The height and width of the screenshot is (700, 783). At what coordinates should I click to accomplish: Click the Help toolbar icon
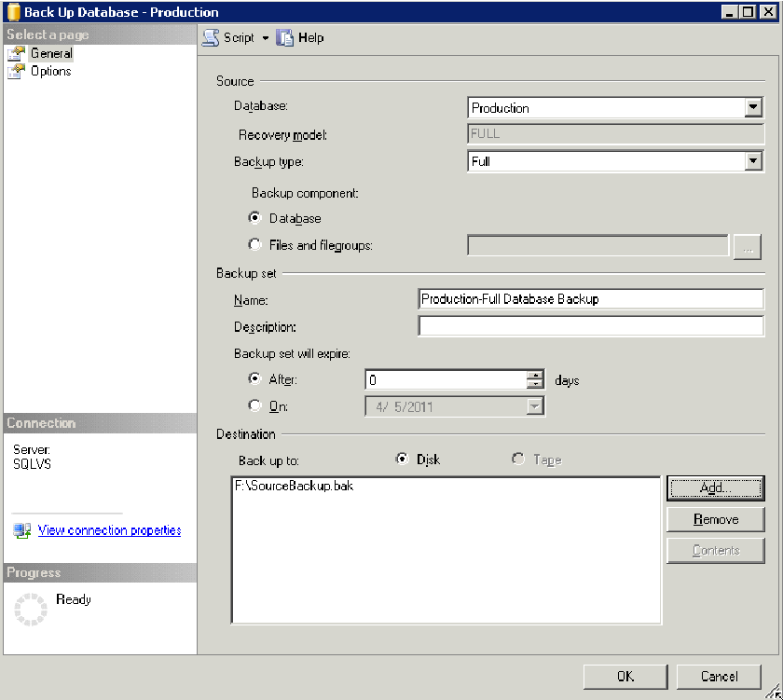coord(285,38)
